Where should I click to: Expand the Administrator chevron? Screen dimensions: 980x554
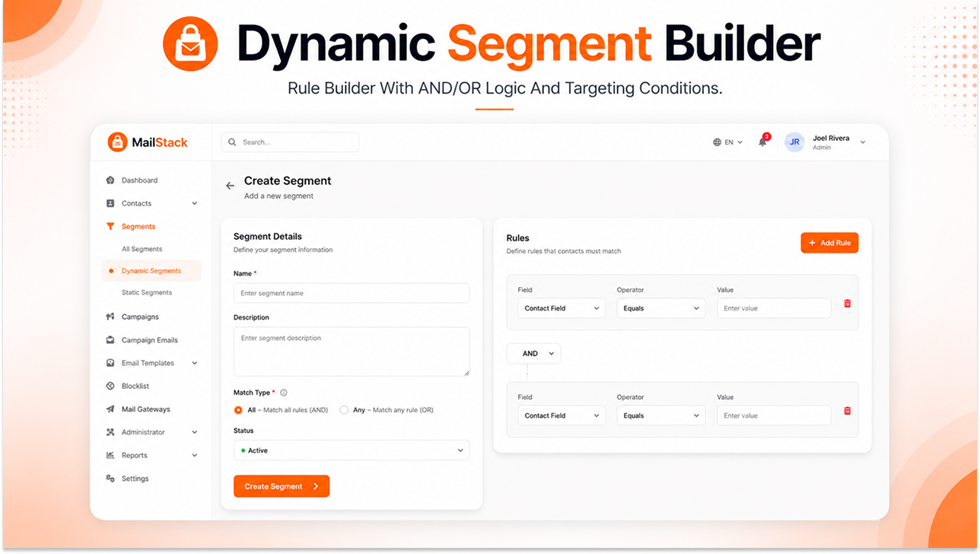(x=195, y=432)
